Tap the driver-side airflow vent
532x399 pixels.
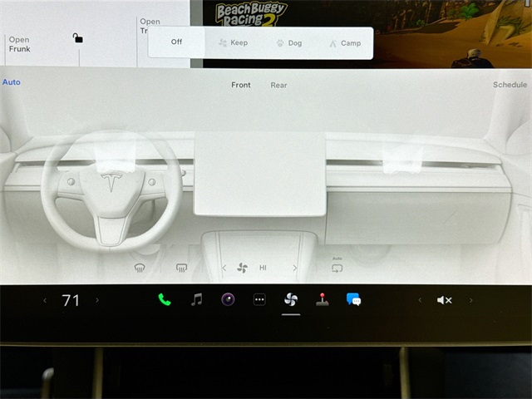(116, 155)
